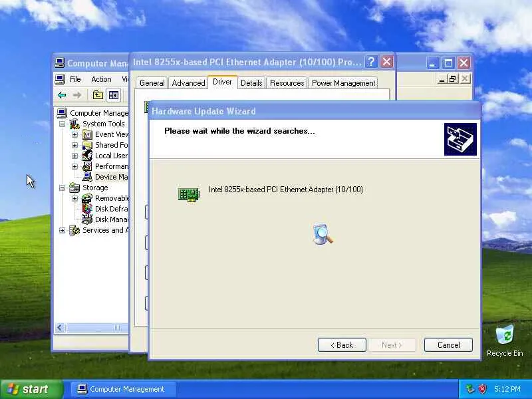
Task: Toggle the Show/Hide Console Tree icon
Action: tap(113, 95)
